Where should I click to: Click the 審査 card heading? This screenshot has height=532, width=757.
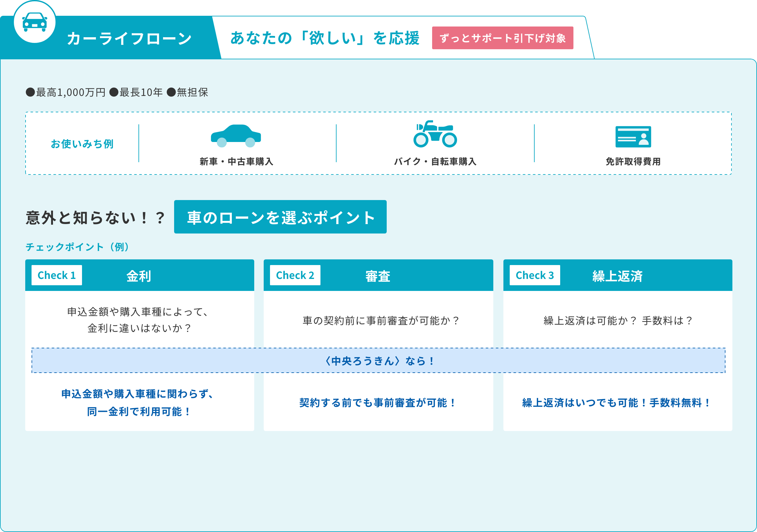click(378, 276)
